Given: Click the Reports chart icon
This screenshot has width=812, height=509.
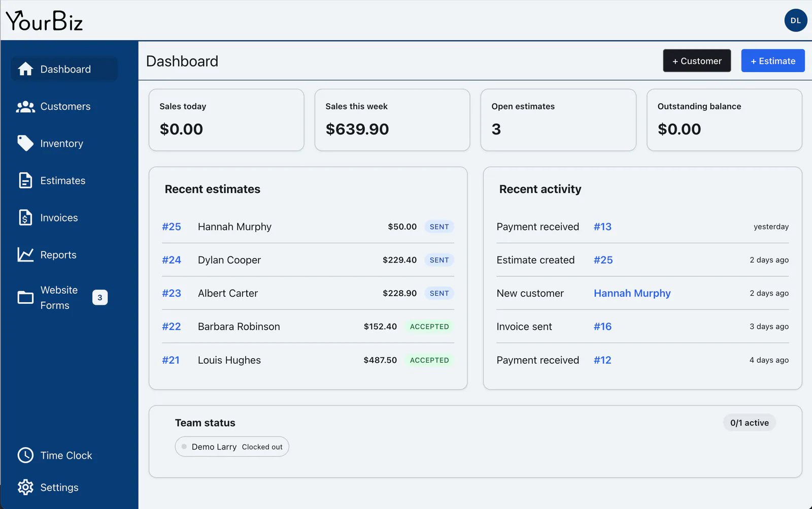Looking at the screenshot, I should pos(25,254).
